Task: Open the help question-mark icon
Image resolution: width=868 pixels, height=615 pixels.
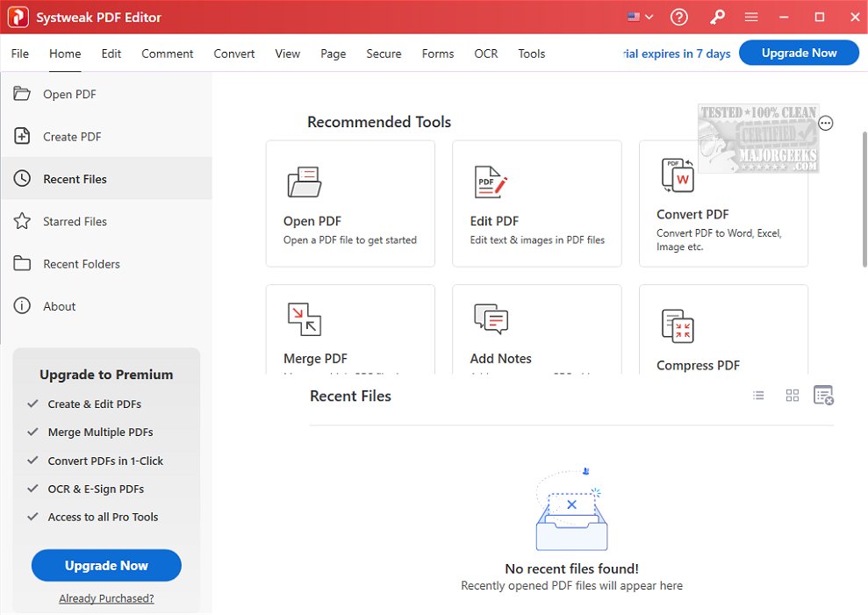Action: click(678, 17)
